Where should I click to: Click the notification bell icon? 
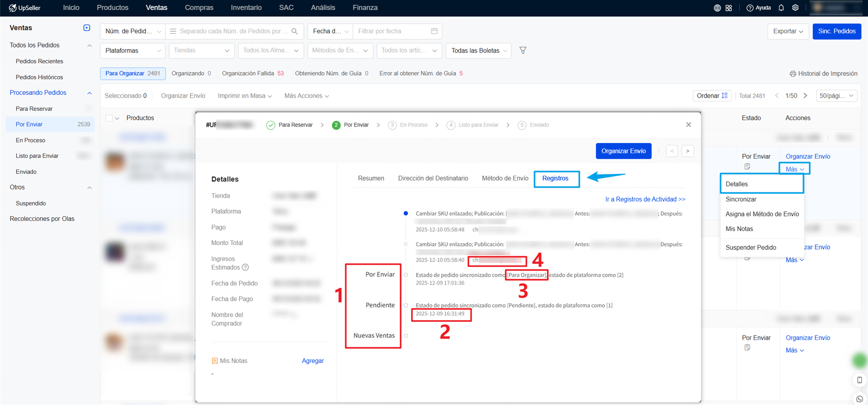781,8
